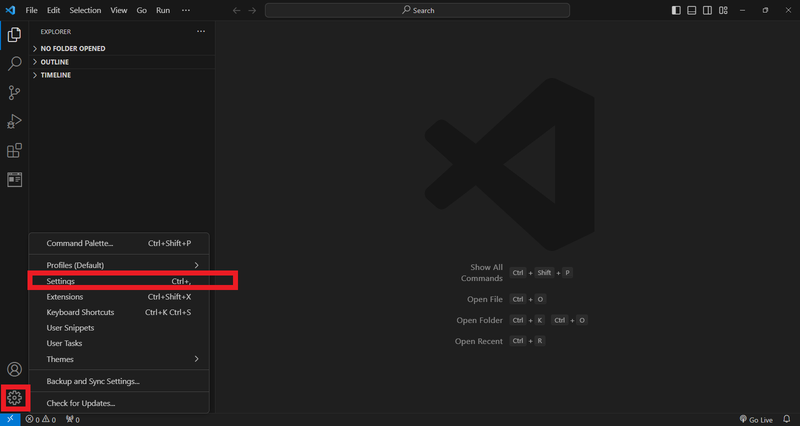
Task: Open the View menu
Action: [119, 10]
